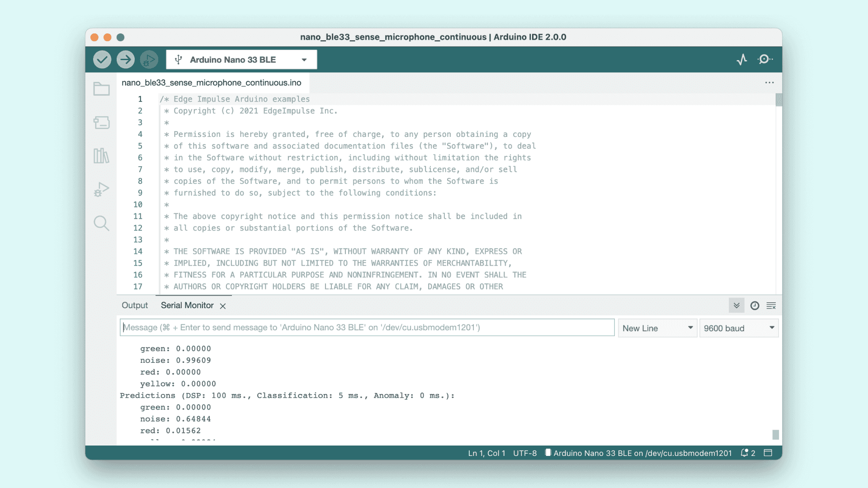Close the Serial Monitor tab

(x=223, y=306)
